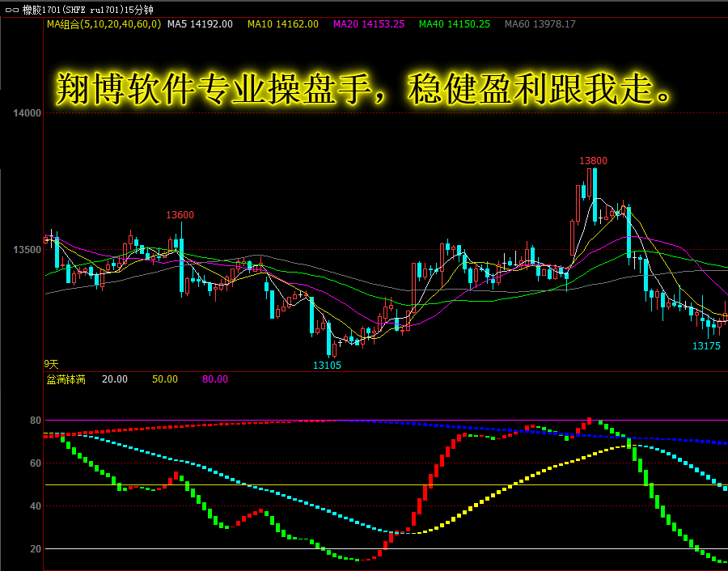The image size is (728, 571).
Task: Click the 13600 high price marker
Action: click(x=180, y=215)
